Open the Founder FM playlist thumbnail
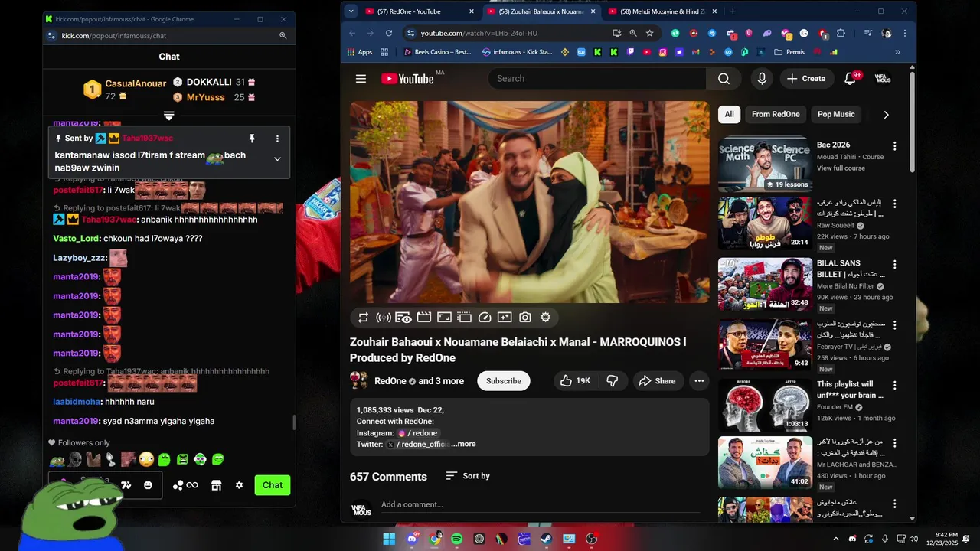 coord(765,404)
